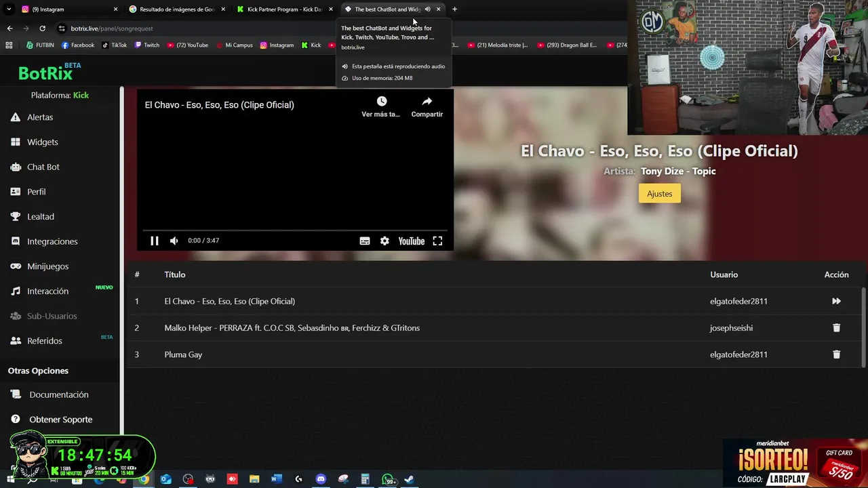
Task: Open a new browser tab
Action: (454, 9)
